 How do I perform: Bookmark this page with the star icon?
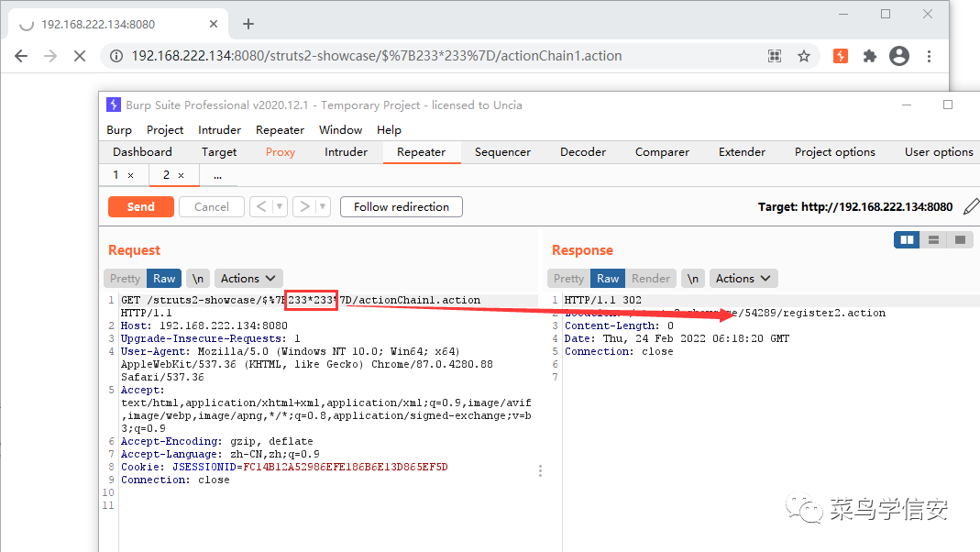[804, 56]
